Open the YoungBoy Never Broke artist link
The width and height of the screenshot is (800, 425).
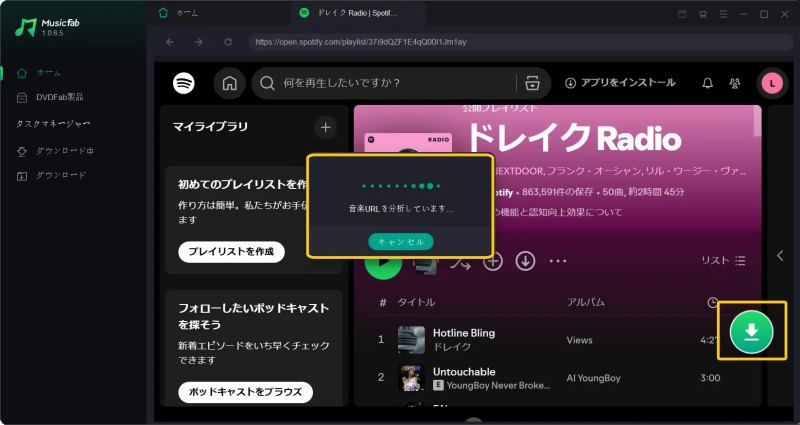click(498, 385)
